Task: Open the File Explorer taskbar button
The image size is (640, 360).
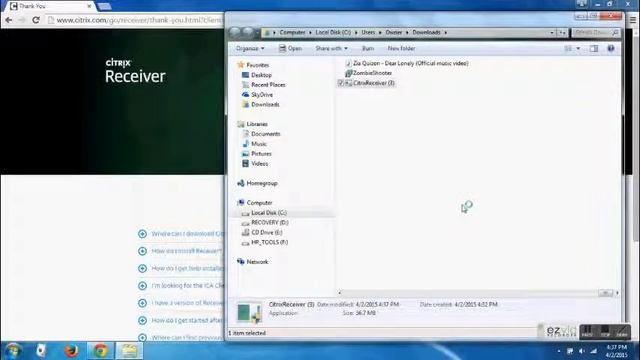Action: coord(129,351)
